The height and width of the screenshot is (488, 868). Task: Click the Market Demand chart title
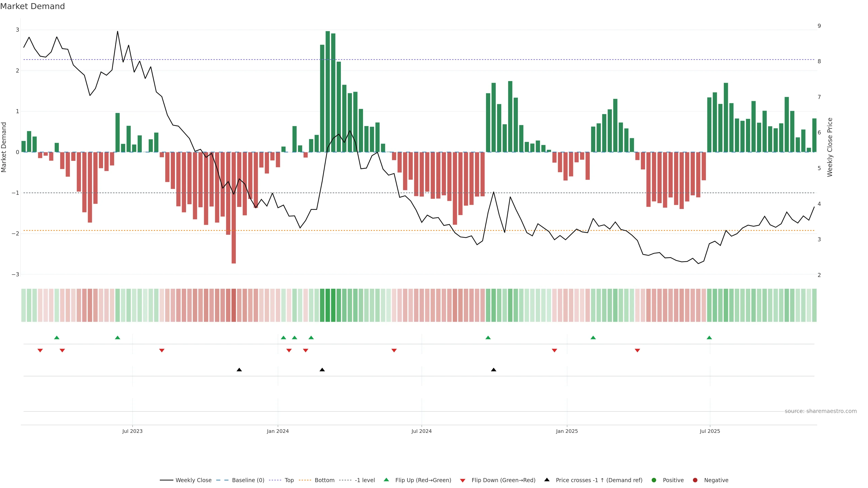click(32, 6)
